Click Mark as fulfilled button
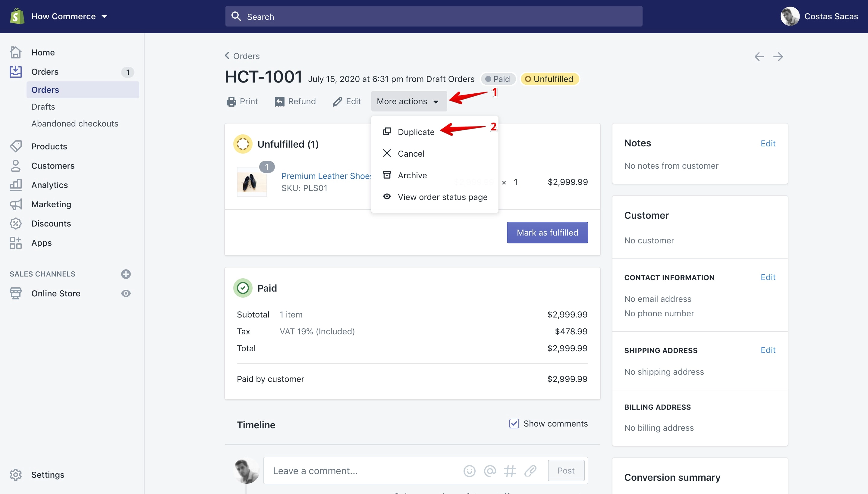 click(x=547, y=233)
